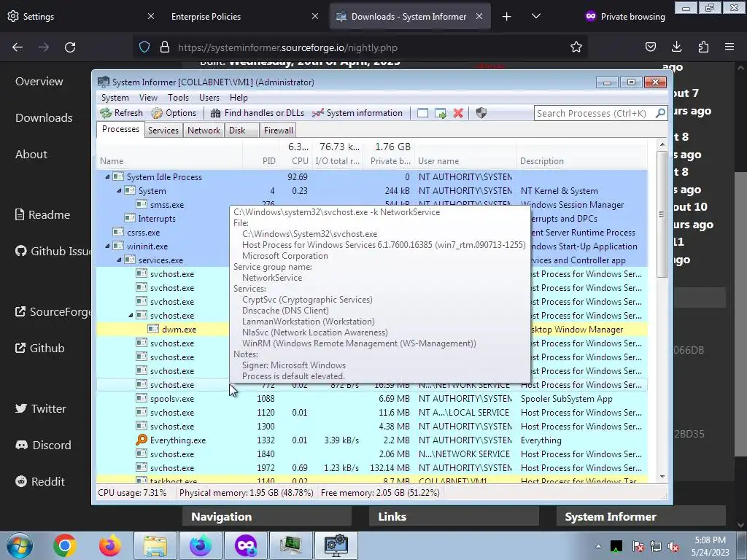Screen dimensions: 747x560
Task: Collapse the System process node
Action: [119, 190]
